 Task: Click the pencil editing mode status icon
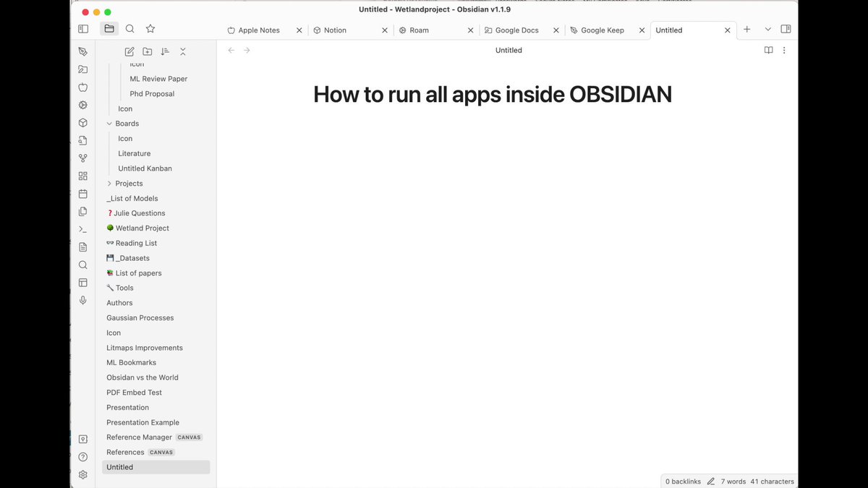point(711,481)
